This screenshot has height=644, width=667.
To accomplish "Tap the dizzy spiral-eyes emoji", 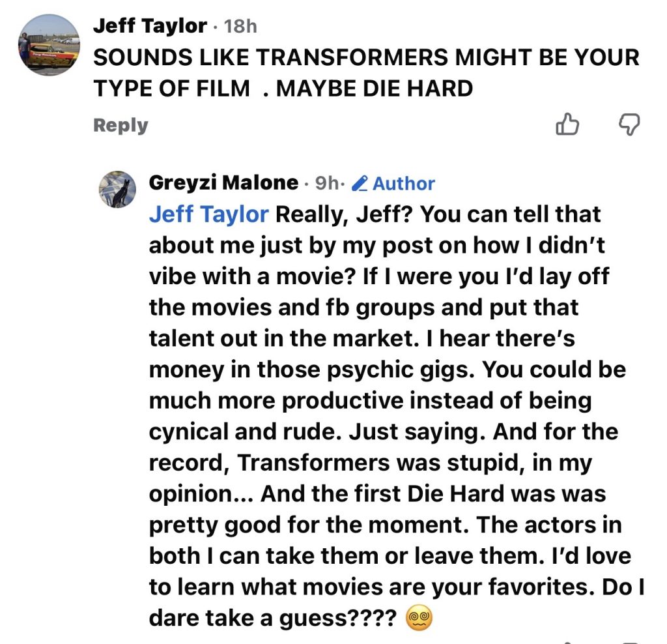I will click(x=419, y=616).
